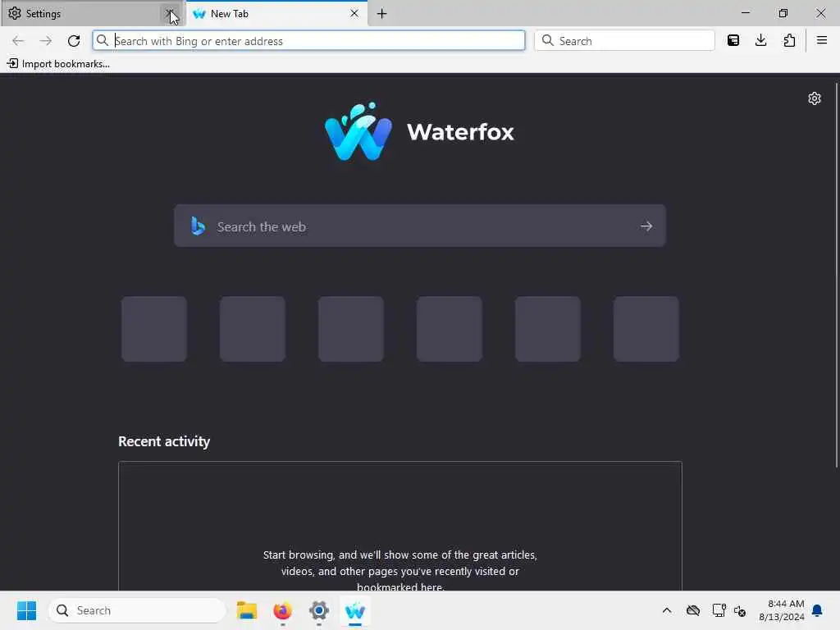Open the clock showing 8:44 AM
The image size is (840, 630).
pyautogui.click(x=782, y=610)
